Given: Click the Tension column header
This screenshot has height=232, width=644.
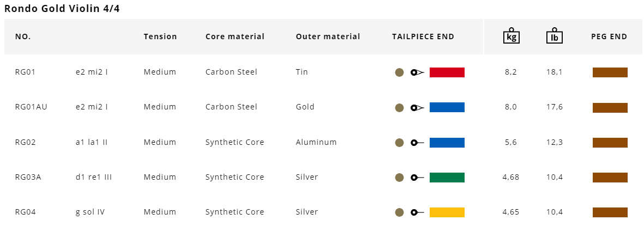Looking at the screenshot, I should coord(160,37).
